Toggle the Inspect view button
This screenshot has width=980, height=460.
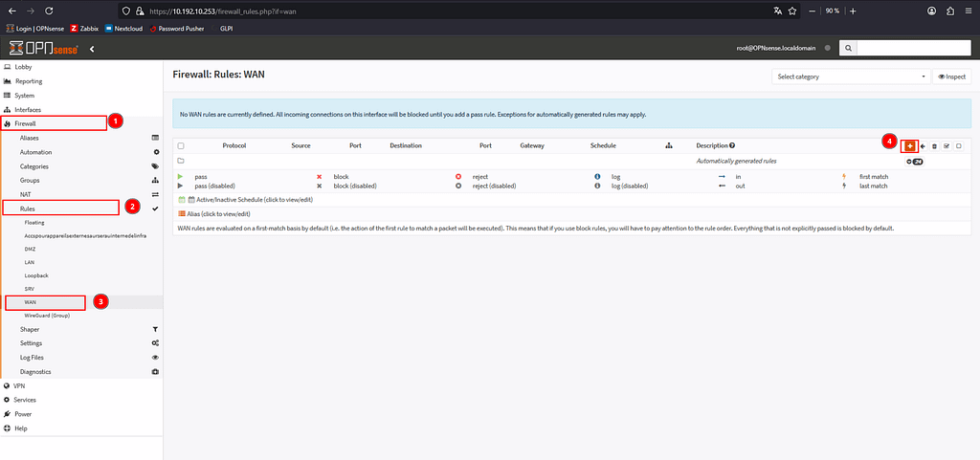tap(950, 77)
